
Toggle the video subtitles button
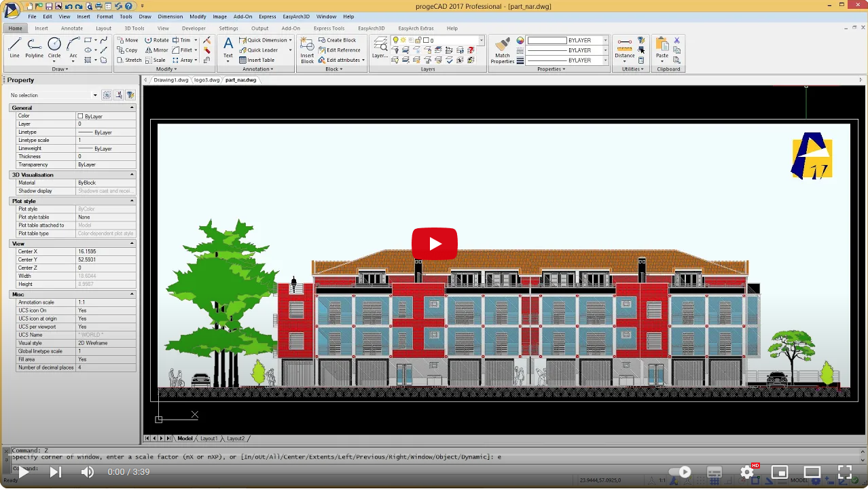714,472
